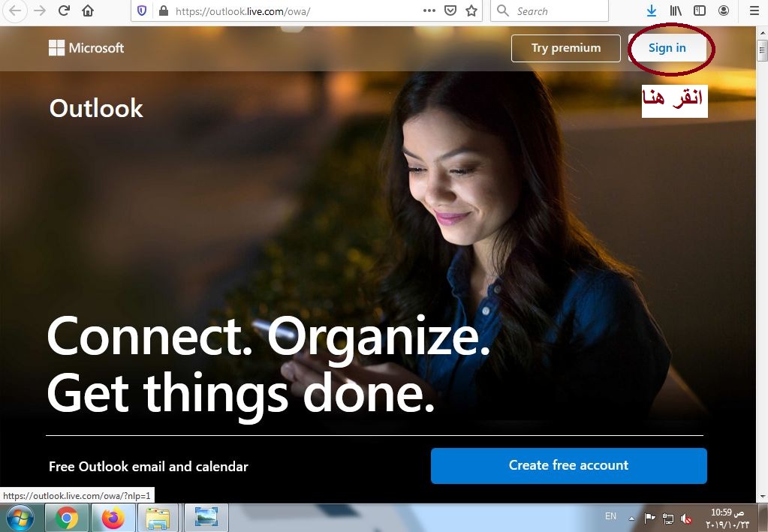Save page to Pocket
This screenshot has height=532, width=768.
(x=450, y=11)
